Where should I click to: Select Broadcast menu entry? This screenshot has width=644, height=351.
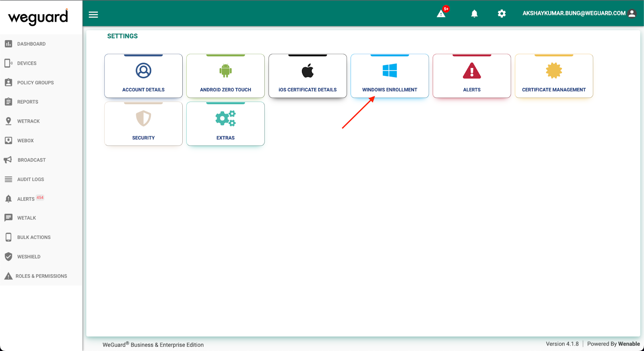pos(32,160)
